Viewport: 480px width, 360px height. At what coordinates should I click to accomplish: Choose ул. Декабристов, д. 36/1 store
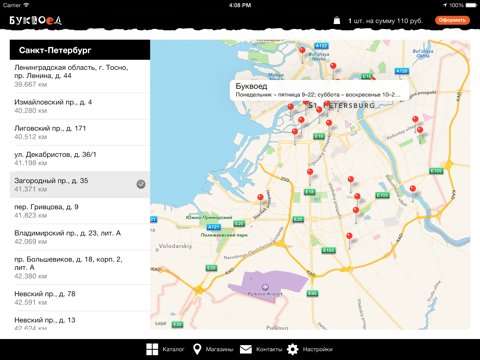click(80, 159)
